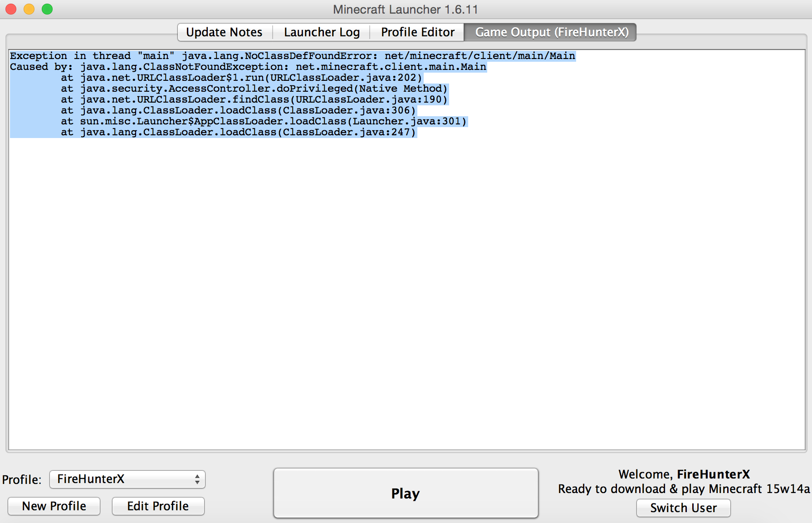This screenshot has height=523, width=812.
Task: Click the New Profile button
Action: tap(54, 506)
